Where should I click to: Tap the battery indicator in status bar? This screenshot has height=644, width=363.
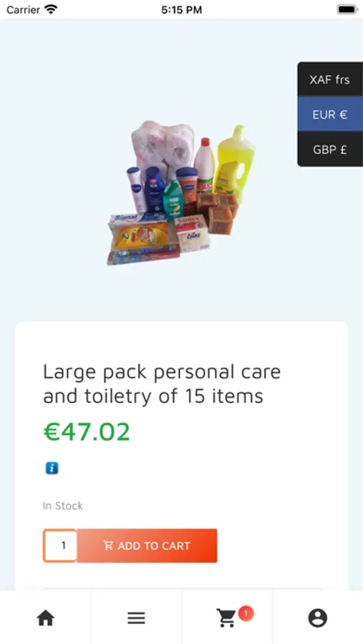coord(347,9)
